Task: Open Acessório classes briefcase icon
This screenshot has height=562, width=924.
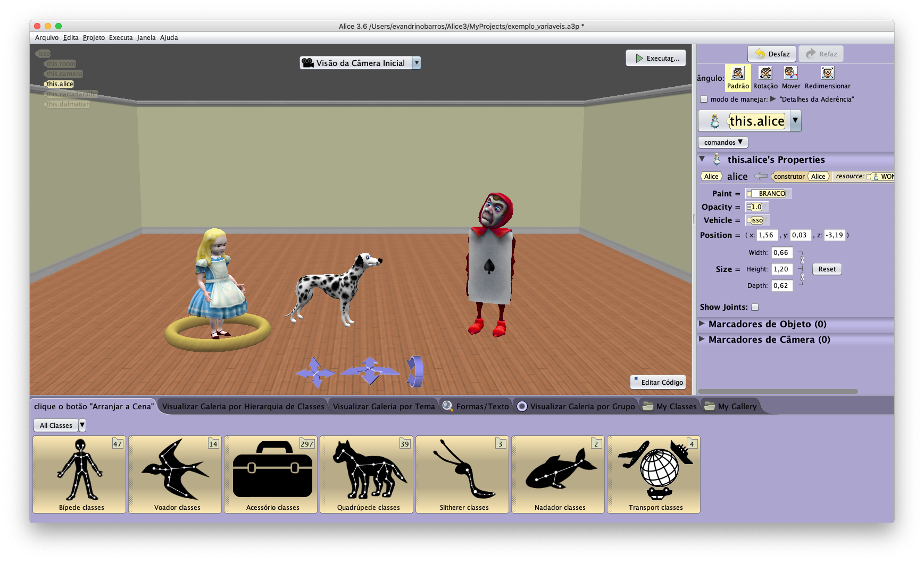Action: [x=271, y=474]
